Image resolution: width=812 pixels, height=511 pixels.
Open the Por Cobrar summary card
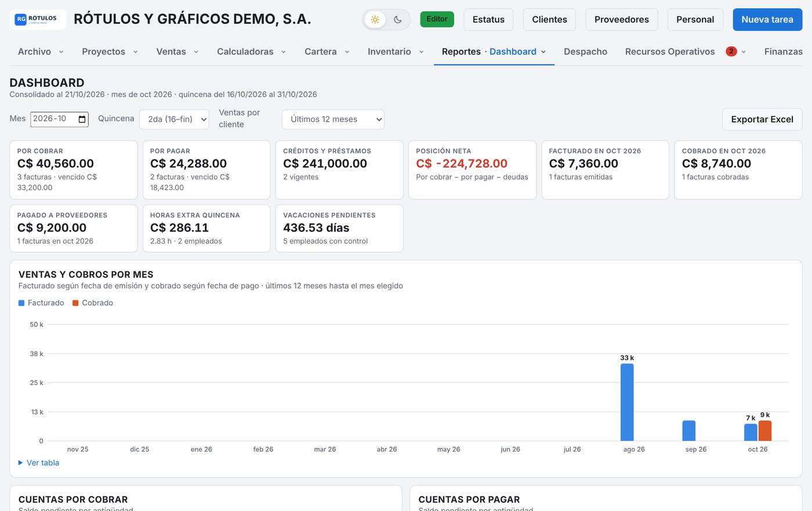tap(74, 170)
